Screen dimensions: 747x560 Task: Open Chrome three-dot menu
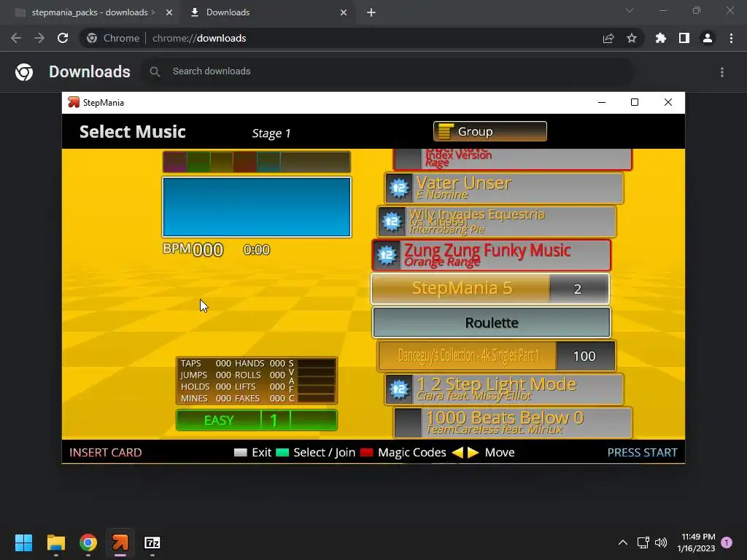(x=731, y=38)
